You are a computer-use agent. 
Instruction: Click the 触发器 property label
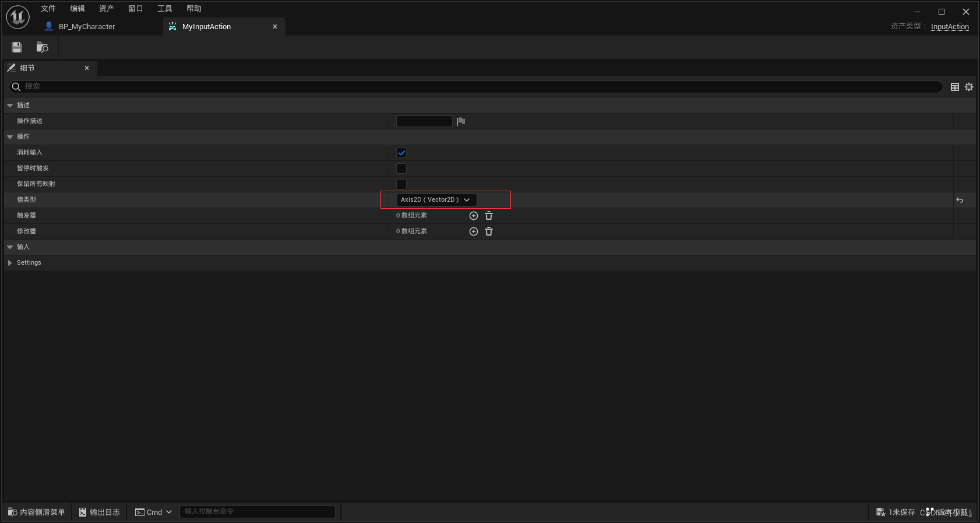click(x=26, y=215)
